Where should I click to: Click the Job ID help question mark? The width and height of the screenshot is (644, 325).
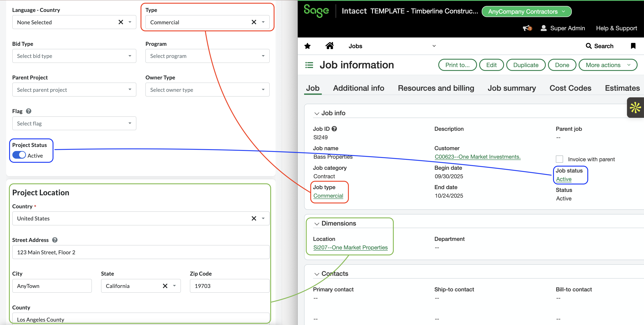coord(335,129)
